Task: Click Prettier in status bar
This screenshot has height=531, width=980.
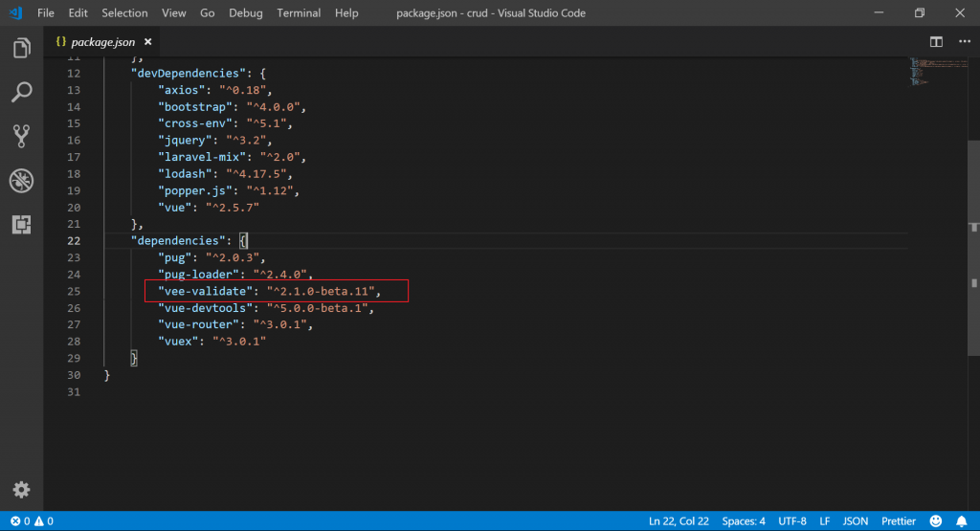Action: (x=898, y=521)
